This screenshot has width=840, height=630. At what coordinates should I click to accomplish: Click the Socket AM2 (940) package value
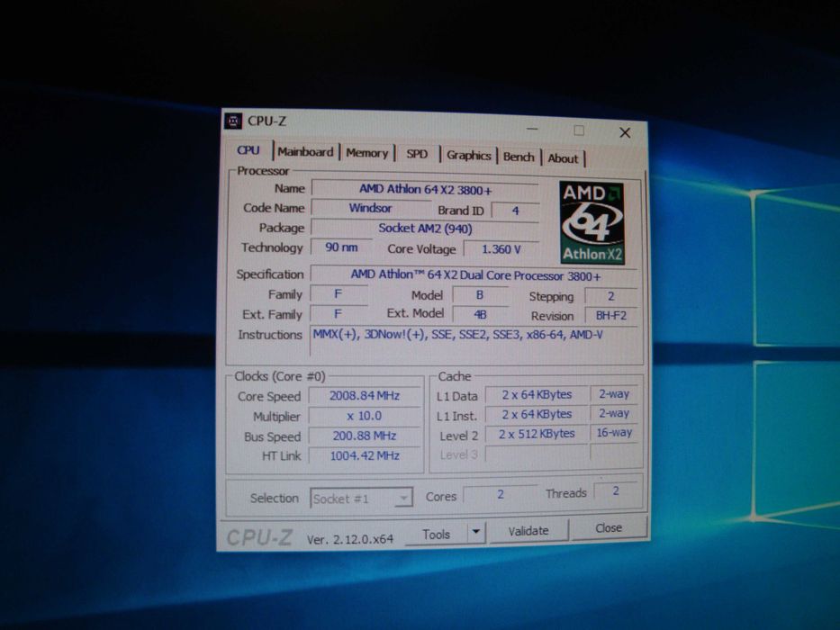coord(425,229)
